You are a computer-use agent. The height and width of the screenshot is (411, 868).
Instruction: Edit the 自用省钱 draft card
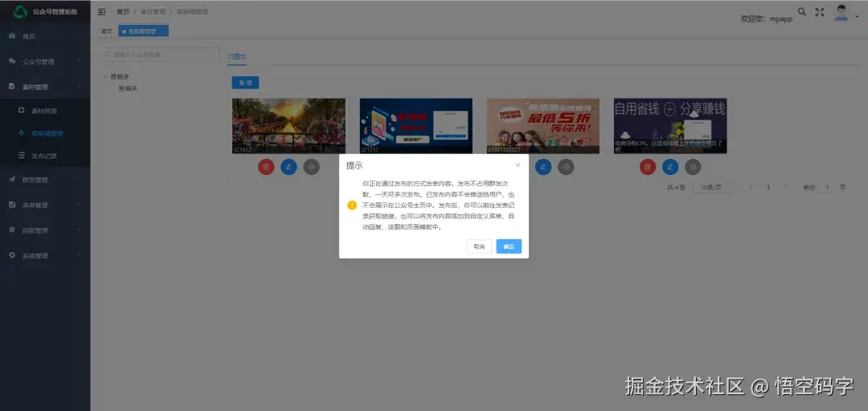click(670, 166)
